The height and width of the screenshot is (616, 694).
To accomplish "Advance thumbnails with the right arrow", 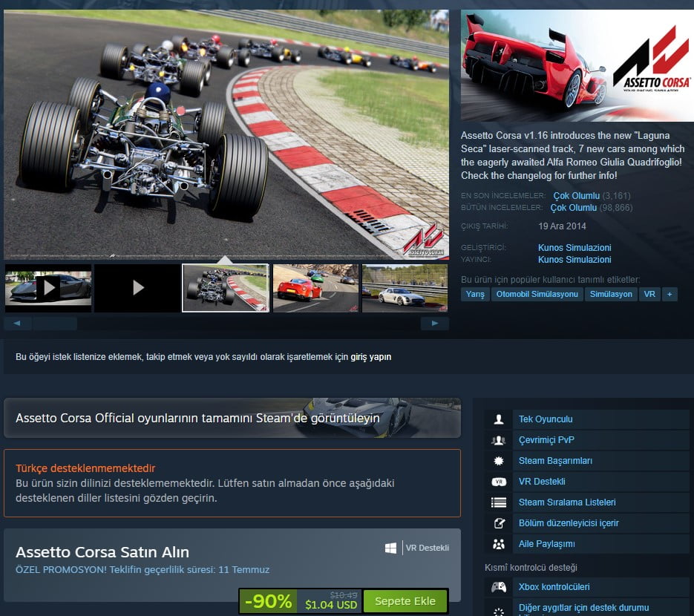I will click(x=434, y=323).
